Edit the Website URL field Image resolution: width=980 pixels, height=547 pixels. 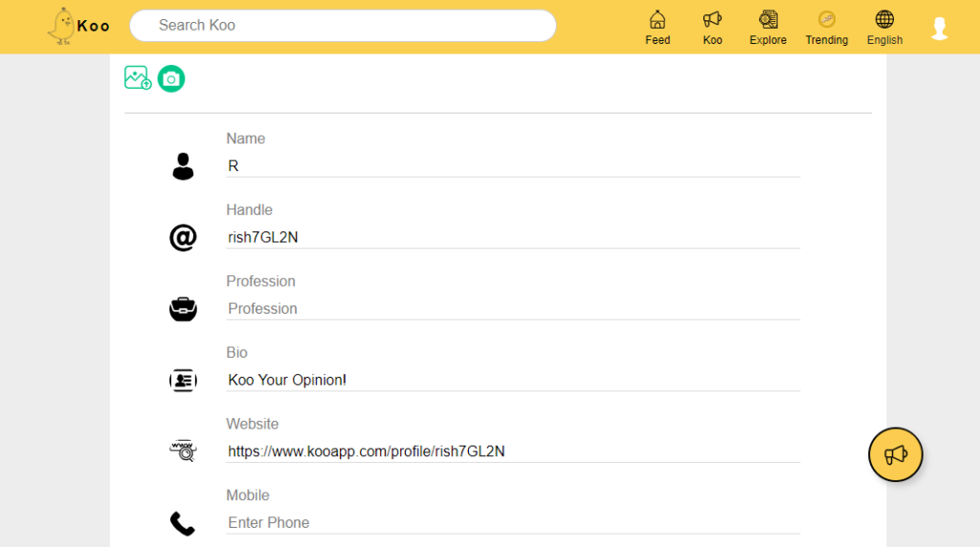[x=512, y=451]
